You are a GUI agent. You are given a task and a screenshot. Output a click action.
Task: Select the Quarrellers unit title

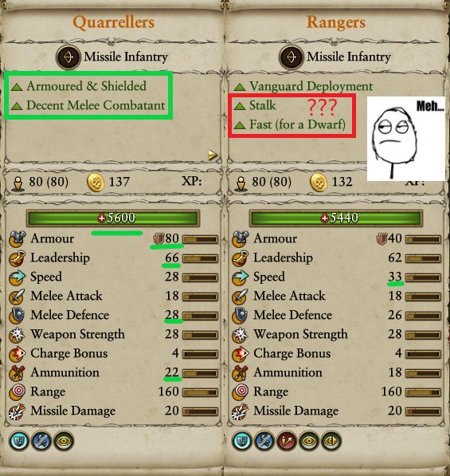pos(113,22)
